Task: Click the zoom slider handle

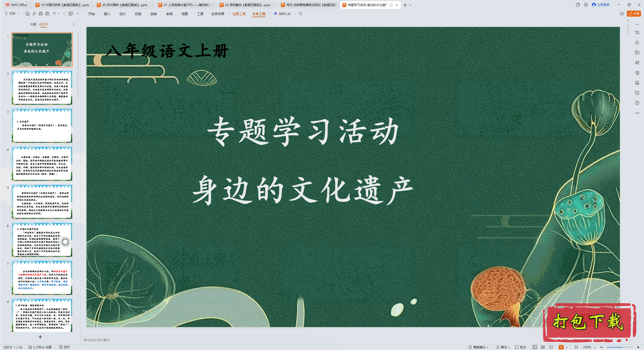Action: tap(624, 347)
